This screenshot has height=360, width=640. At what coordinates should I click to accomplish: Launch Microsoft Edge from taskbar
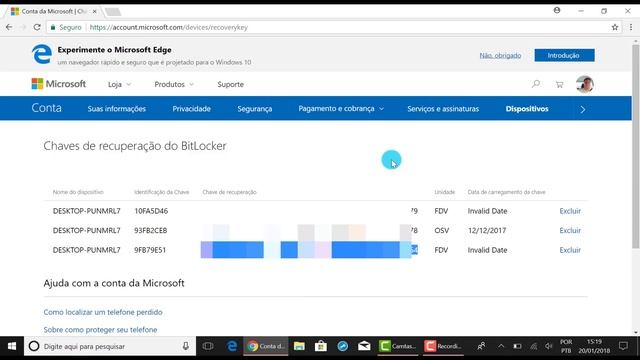[232, 347]
